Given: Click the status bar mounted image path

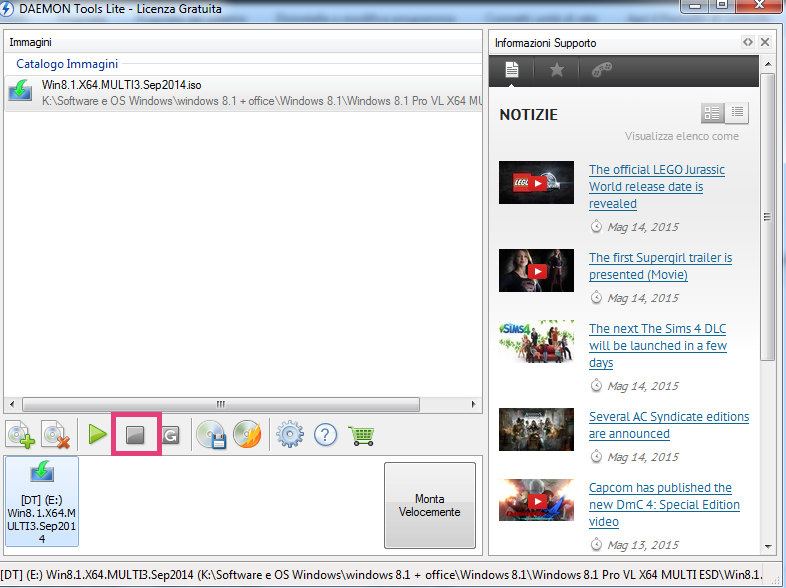Looking at the screenshot, I should point(381,574).
